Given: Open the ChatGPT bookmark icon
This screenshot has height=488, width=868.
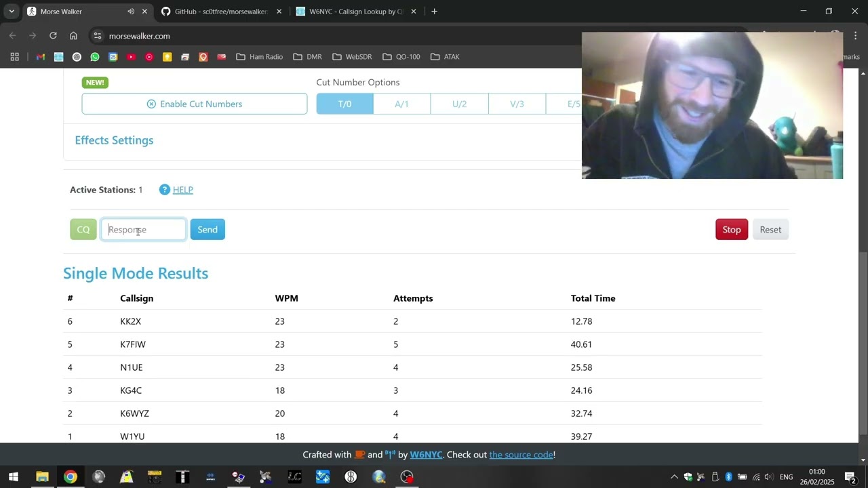Looking at the screenshot, I should 77,57.
